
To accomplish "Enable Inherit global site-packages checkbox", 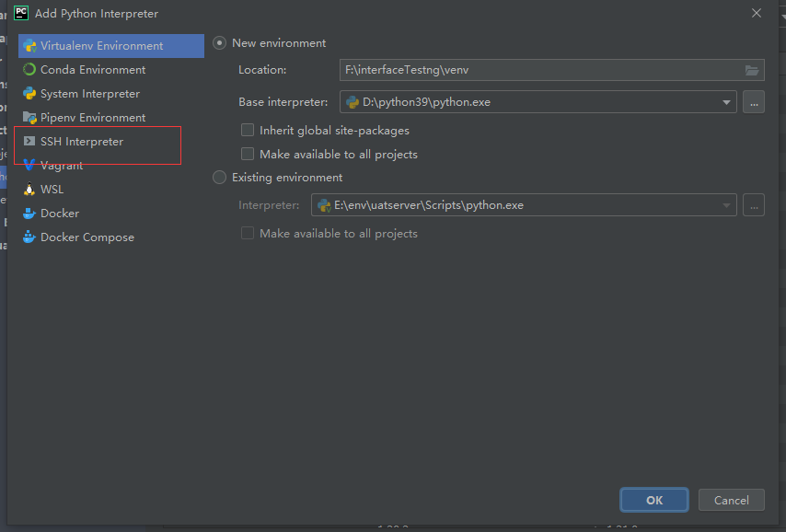I will [248, 131].
